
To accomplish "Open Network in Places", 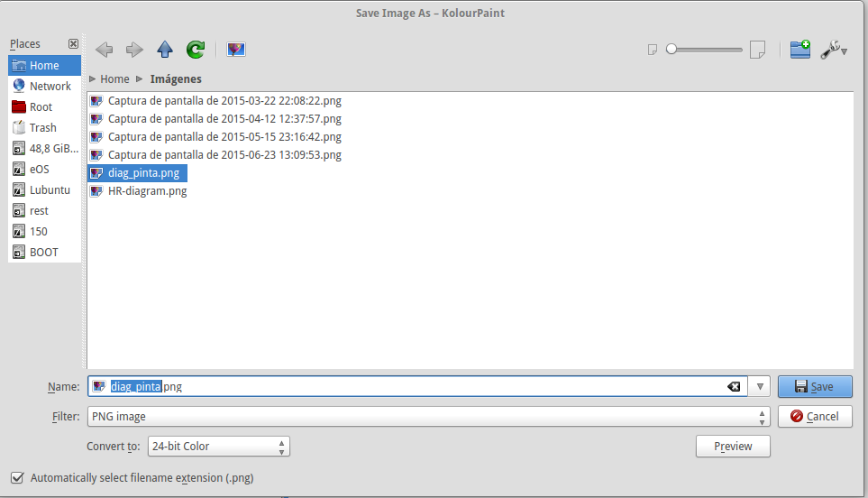I will pos(44,86).
